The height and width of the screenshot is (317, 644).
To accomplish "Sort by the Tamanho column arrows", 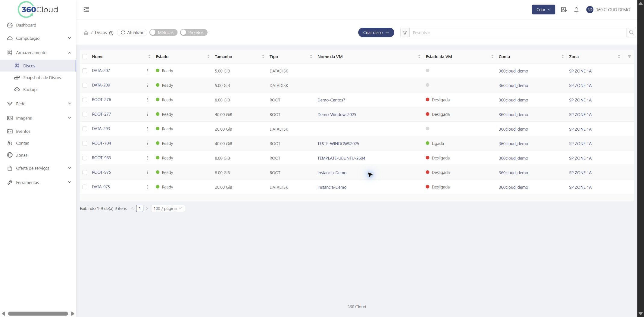I will point(263,57).
